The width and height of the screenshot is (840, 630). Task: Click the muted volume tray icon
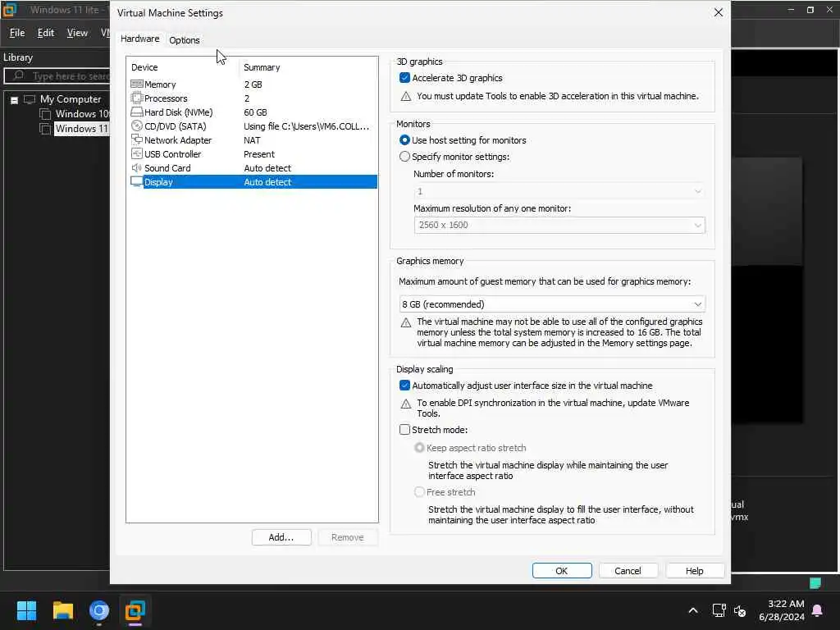click(x=740, y=610)
